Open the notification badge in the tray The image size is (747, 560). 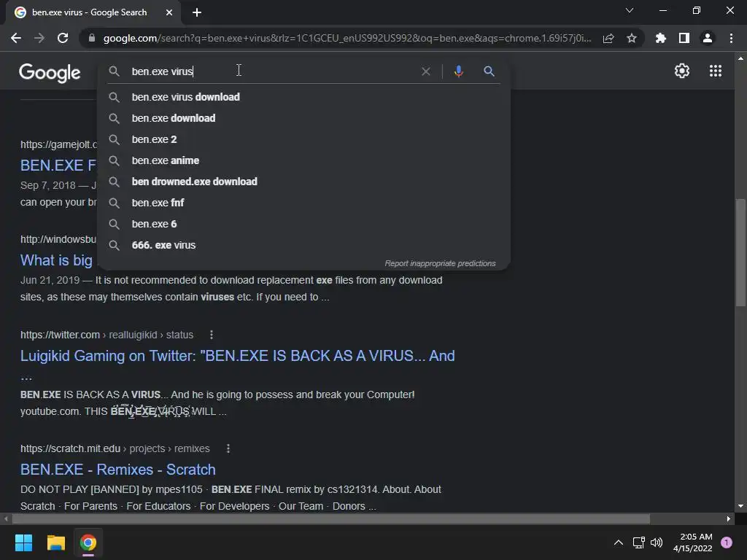(727, 542)
